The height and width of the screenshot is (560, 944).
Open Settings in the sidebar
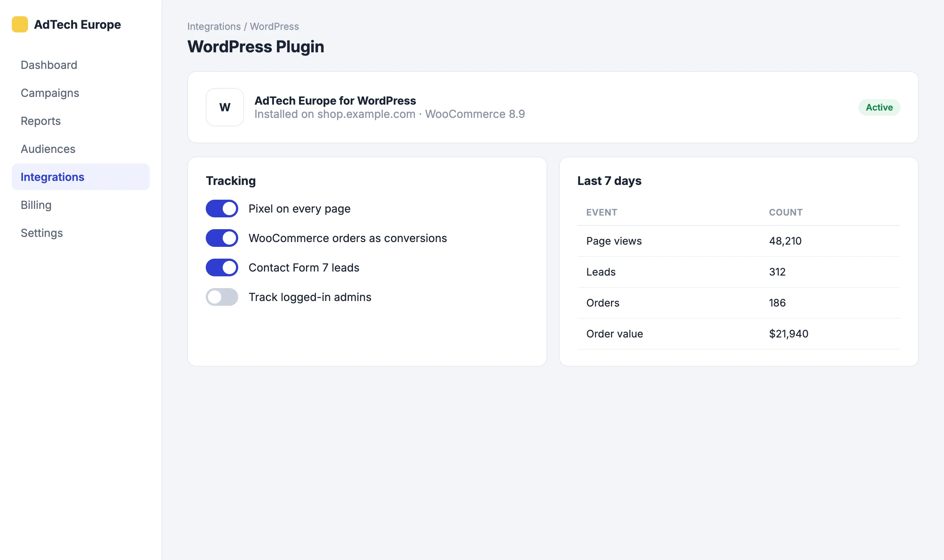pyautogui.click(x=80, y=232)
